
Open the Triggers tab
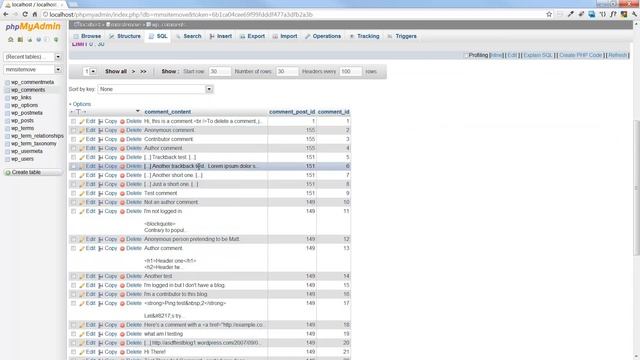(402, 36)
